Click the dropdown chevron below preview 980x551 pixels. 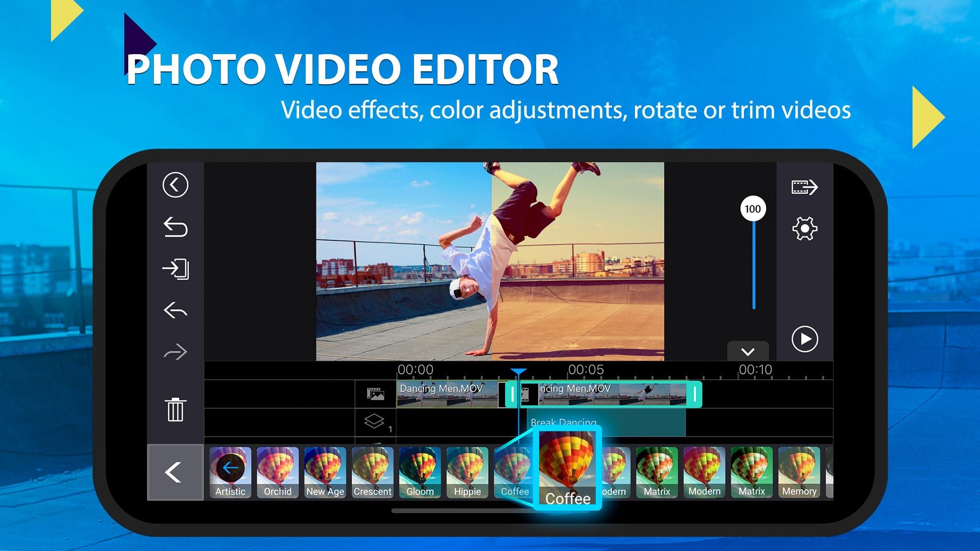[x=747, y=352]
